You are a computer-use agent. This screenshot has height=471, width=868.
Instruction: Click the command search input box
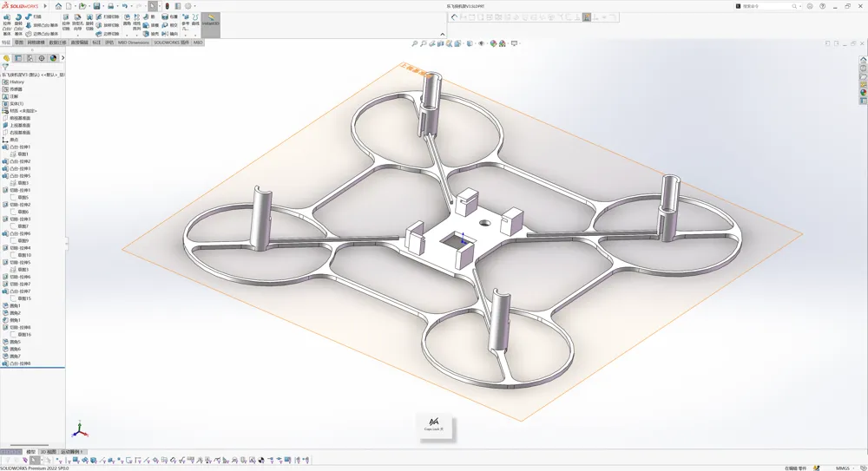(x=766, y=6)
